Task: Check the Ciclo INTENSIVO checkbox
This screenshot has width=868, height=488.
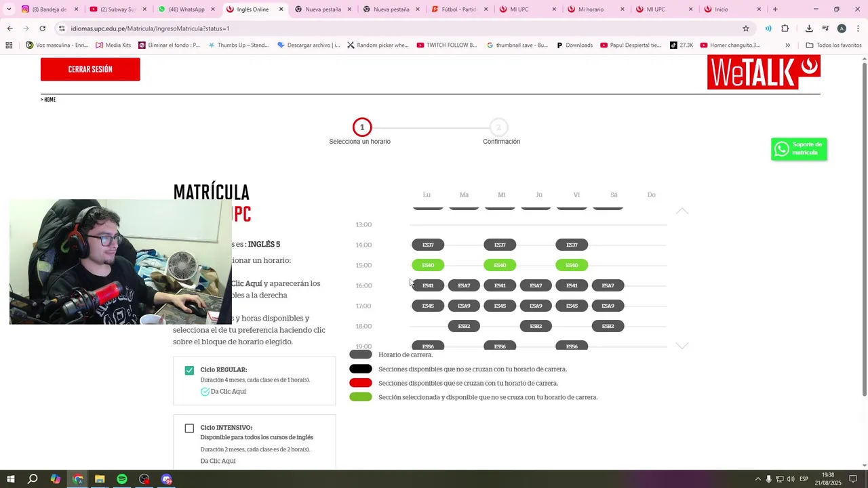Action: point(189,428)
